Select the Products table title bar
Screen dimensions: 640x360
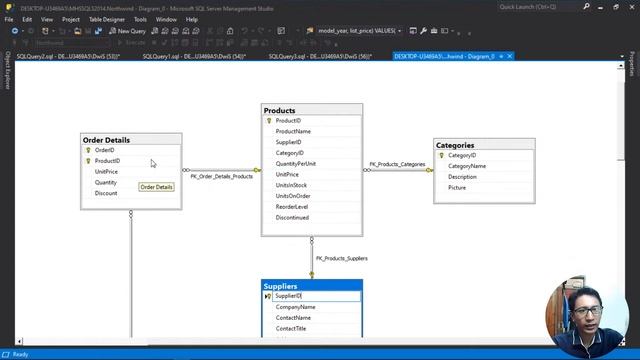(312, 110)
